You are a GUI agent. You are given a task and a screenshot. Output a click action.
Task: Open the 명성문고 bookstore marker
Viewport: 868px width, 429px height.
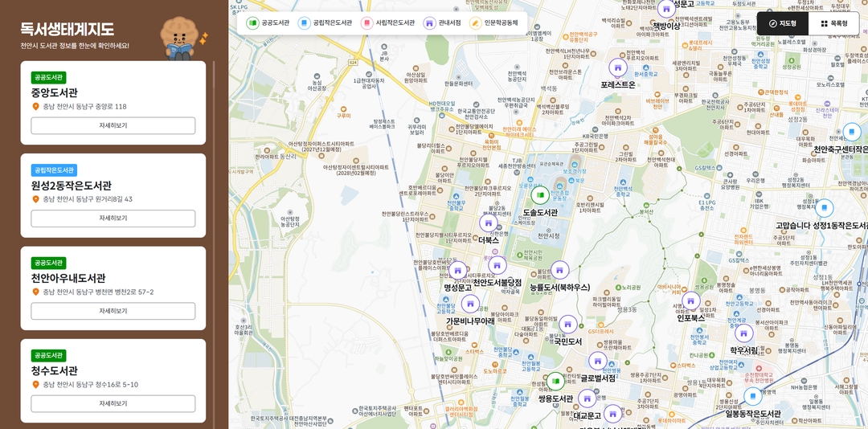[x=457, y=271]
